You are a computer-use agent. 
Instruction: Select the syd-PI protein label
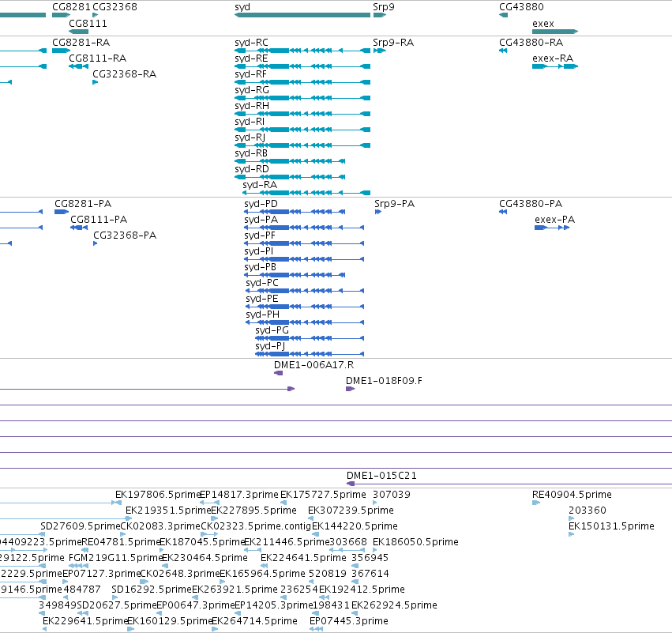[258, 251]
